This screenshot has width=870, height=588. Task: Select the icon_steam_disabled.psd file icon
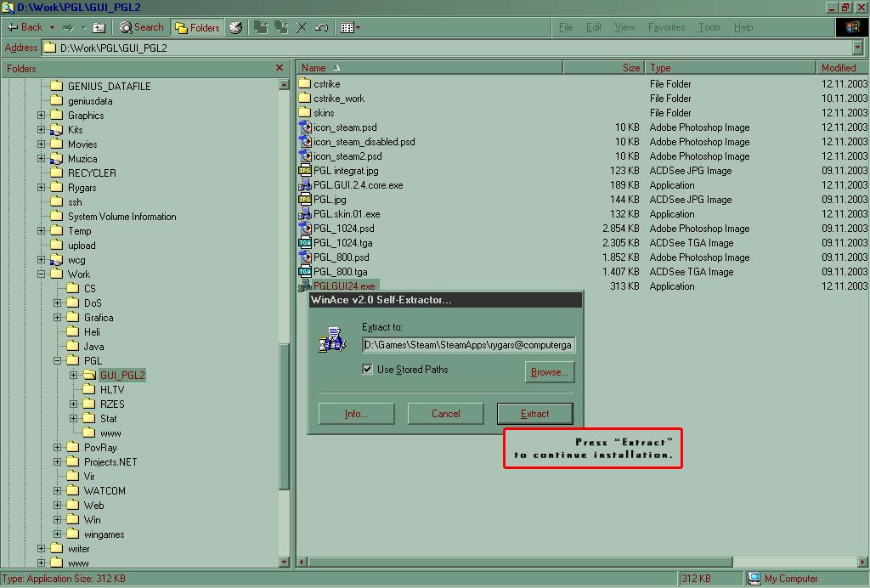coord(305,141)
